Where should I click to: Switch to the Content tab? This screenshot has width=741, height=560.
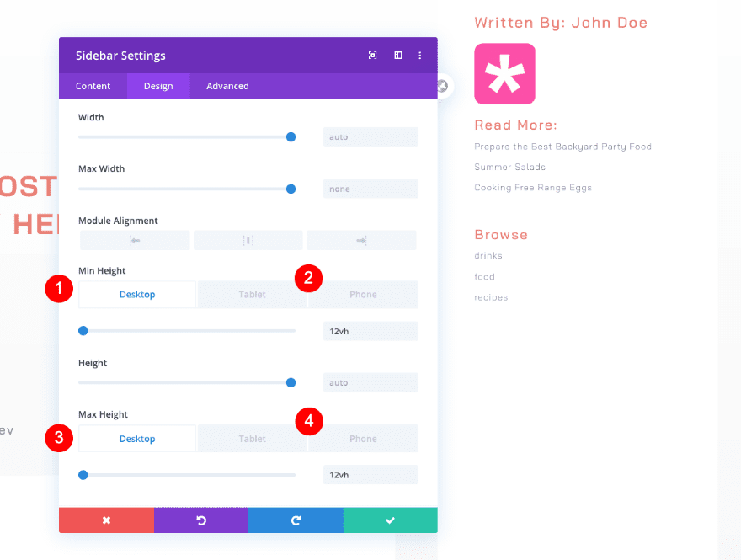(x=93, y=86)
